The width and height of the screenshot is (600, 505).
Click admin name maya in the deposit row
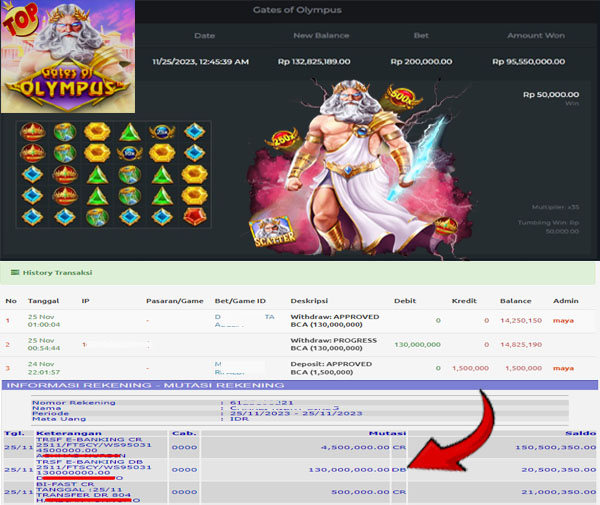click(x=563, y=368)
